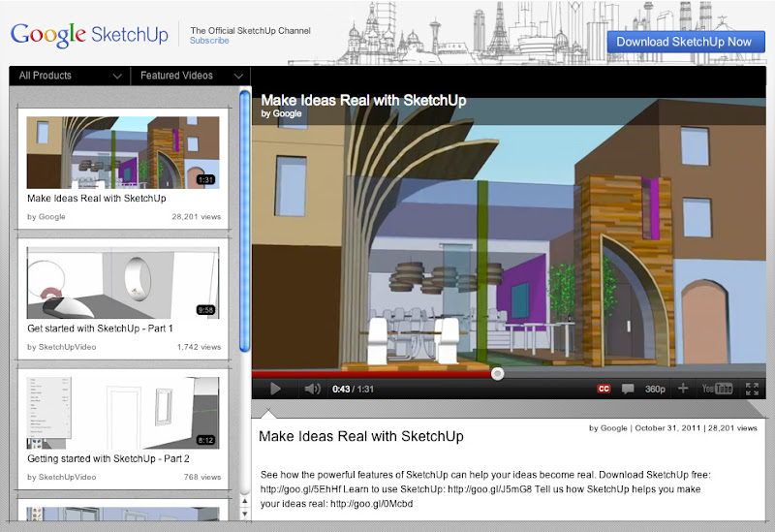Mute the video using the speaker icon

pyautogui.click(x=312, y=390)
